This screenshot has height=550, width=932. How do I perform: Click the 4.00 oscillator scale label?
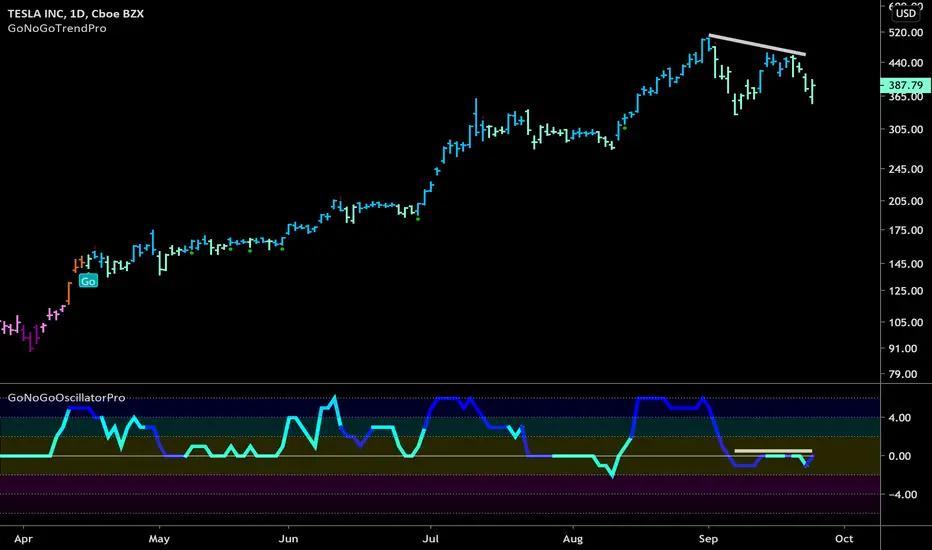[899, 418]
